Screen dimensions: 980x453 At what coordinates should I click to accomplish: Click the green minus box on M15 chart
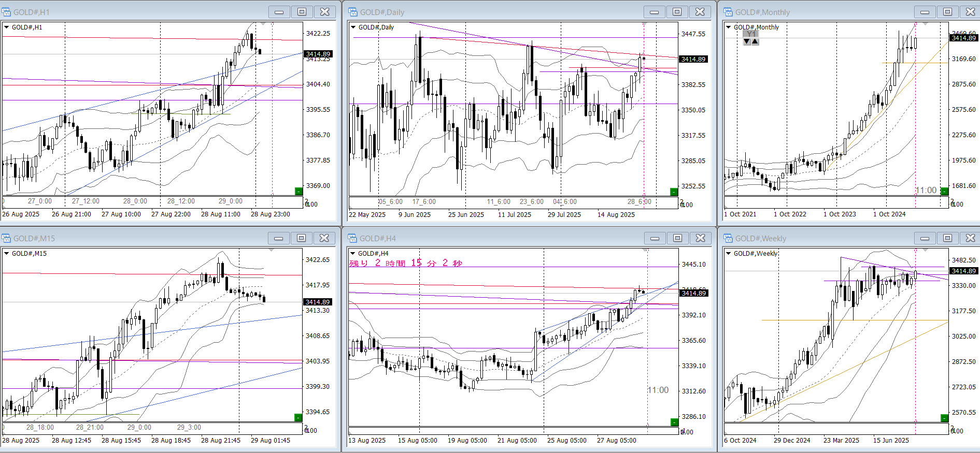[298, 418]
